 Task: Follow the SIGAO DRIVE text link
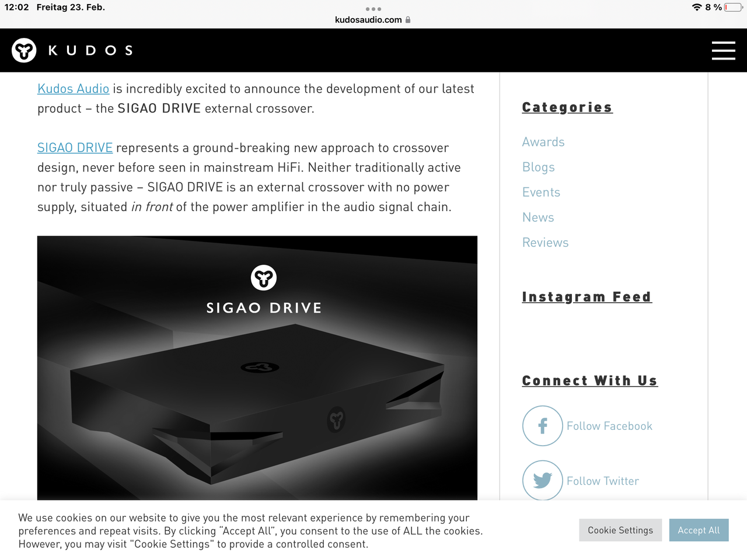(75, 148)
